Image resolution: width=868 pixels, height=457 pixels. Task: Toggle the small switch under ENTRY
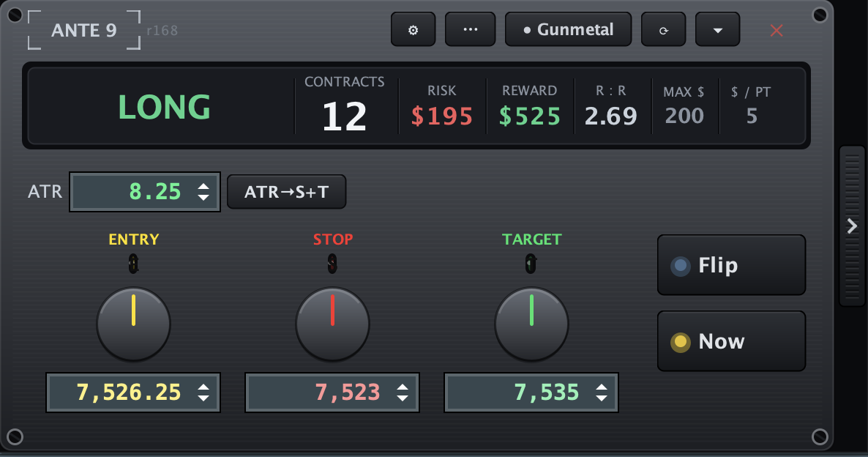tap(133, 264)
